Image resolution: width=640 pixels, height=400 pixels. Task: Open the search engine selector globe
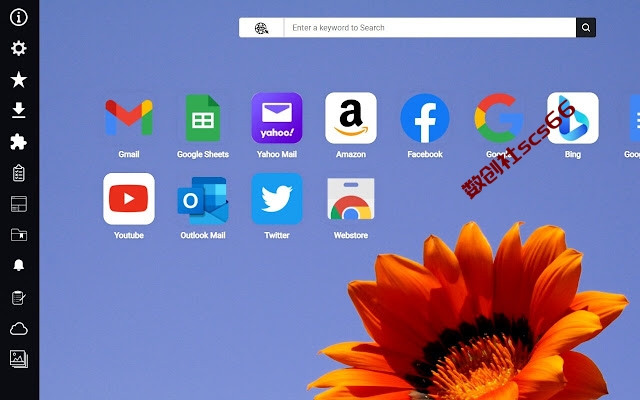pos(262,28)
